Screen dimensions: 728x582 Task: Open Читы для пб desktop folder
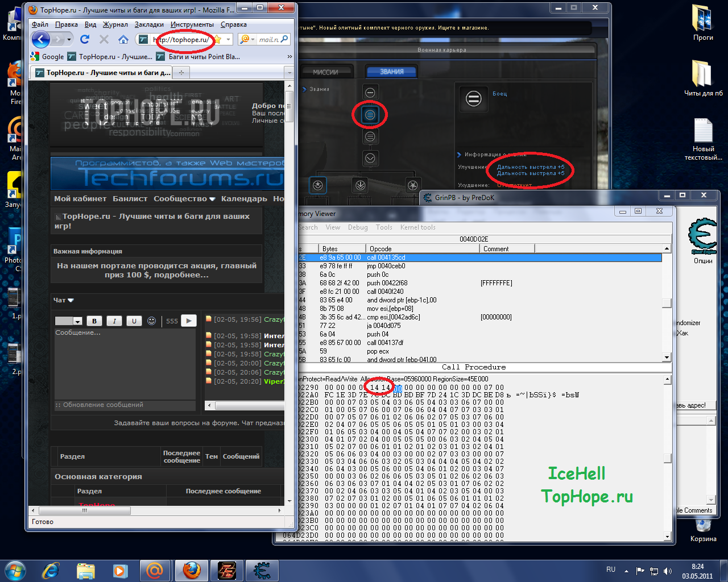coord(703,78)
